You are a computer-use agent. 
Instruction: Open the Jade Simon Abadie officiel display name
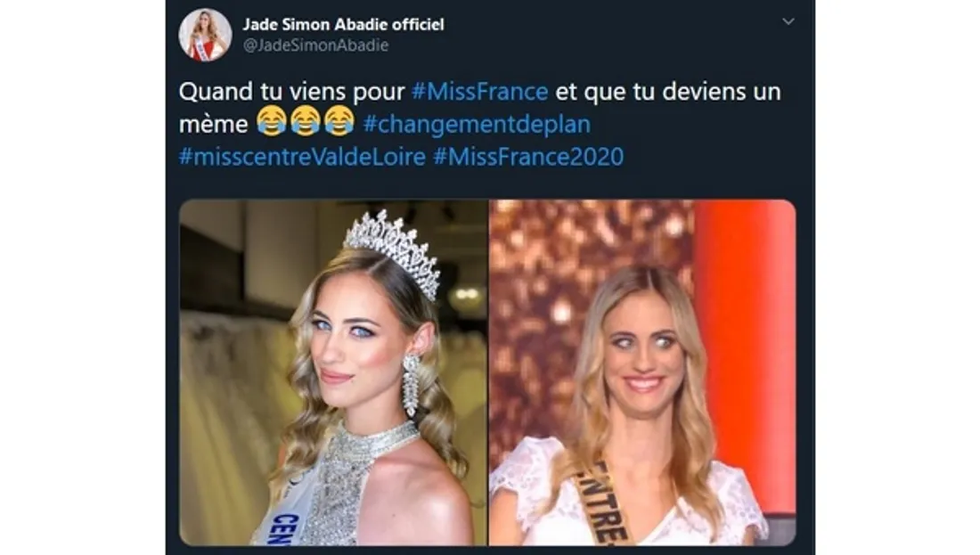point(343,24)
